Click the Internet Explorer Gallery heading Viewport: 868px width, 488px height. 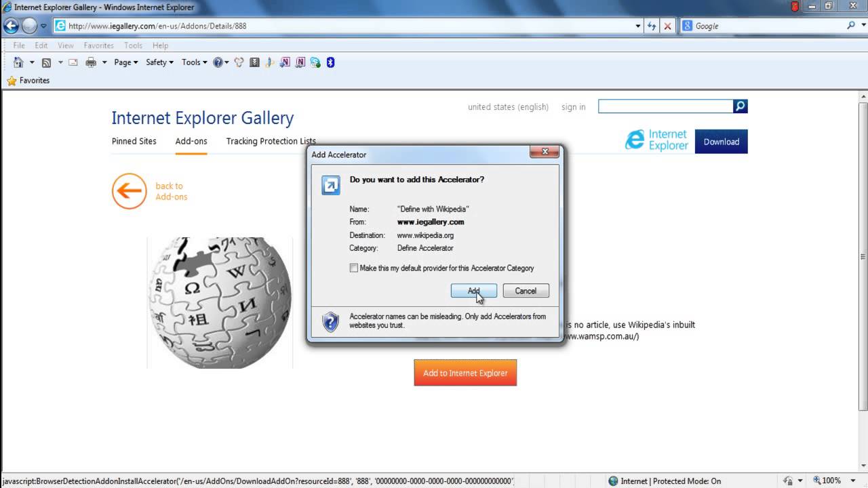[203, 118]
